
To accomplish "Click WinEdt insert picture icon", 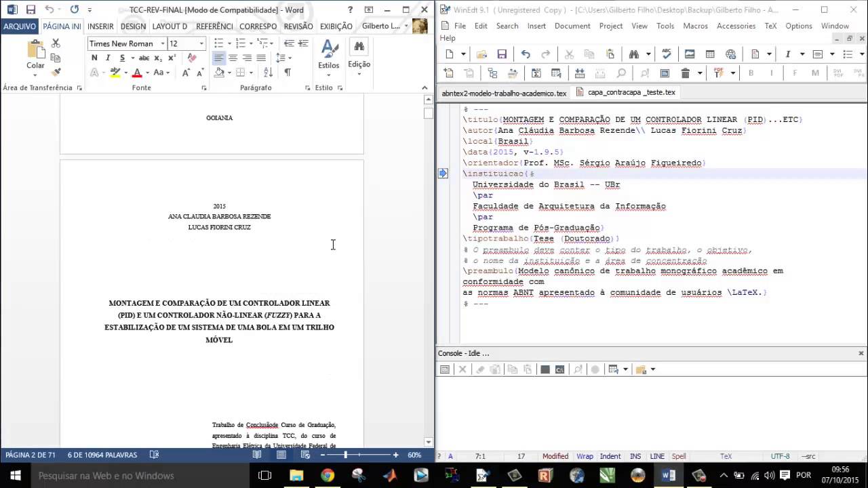I will tap(690, 54).
